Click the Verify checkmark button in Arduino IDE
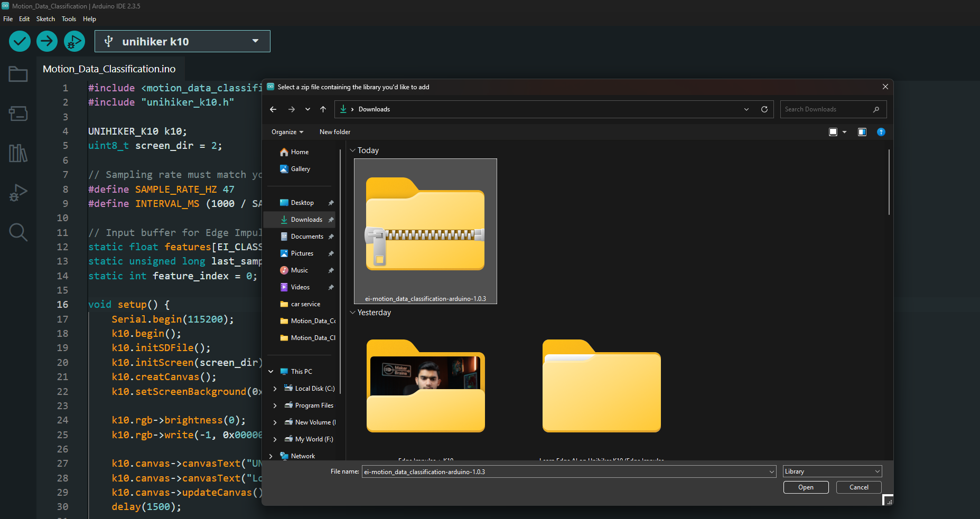980x519 pixels. click(20, 41)
